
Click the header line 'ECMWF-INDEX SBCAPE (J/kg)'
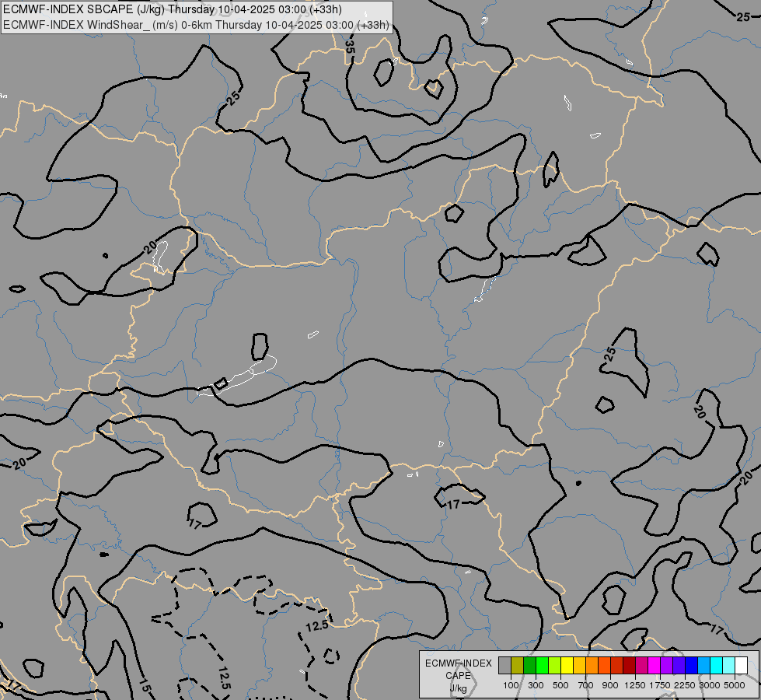coord(85,9)
